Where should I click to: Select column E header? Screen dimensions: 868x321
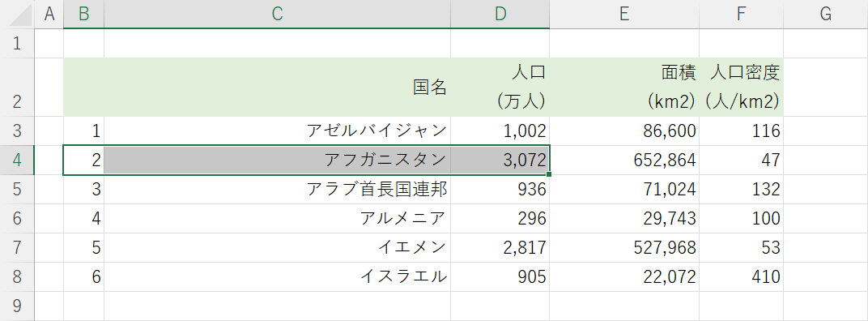click(624, 14)
